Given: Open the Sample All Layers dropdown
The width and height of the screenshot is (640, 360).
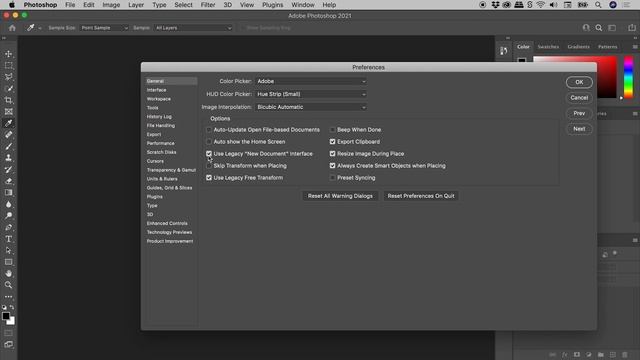Looking at the screenshot, I should (x=193, y=28).
